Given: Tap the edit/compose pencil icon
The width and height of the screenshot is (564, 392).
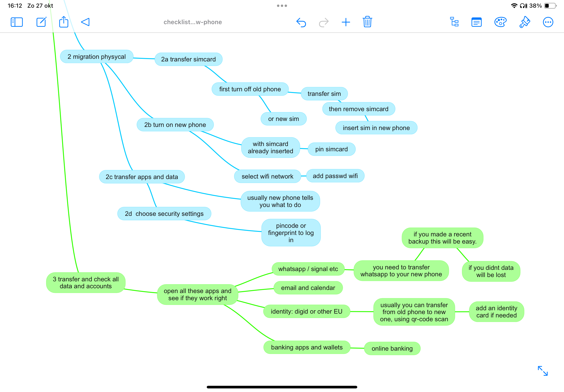Looking at the screenshot, I should 41,22.
